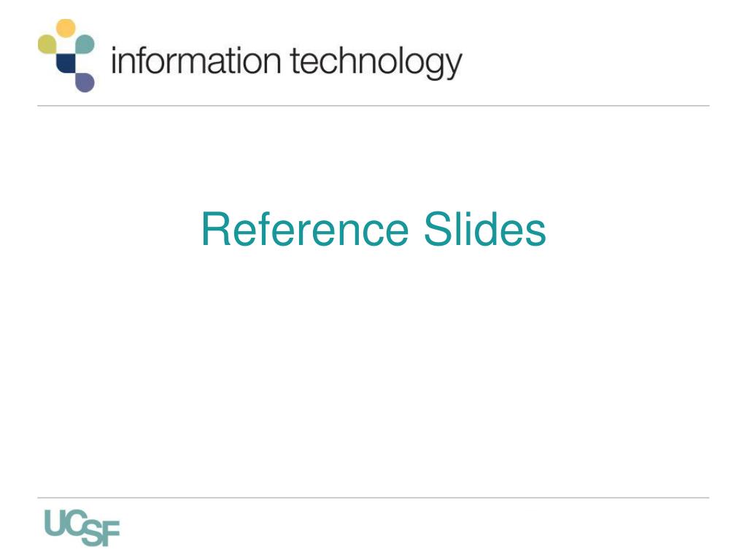747x560 pixels.
Task: Select the word "Reference" in the title
Action: click(x=305, y=230)
